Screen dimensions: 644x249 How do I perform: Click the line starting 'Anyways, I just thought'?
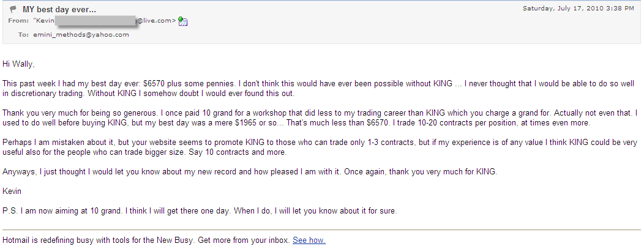pos(250,172)
